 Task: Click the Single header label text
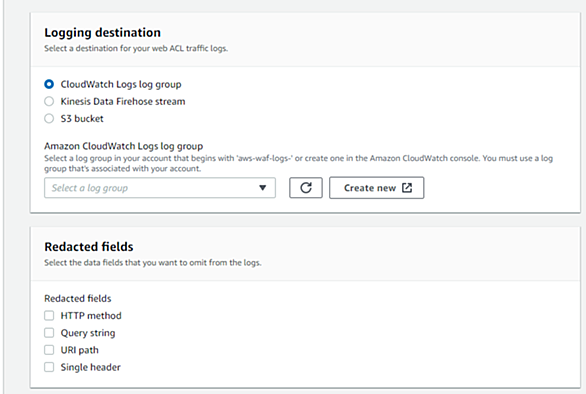[90, 367]
